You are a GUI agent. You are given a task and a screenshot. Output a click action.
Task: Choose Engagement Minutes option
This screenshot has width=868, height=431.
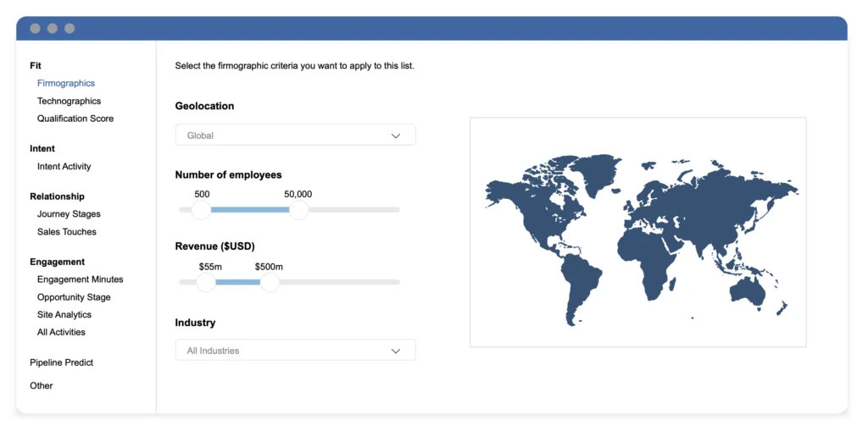click(81, 279)
